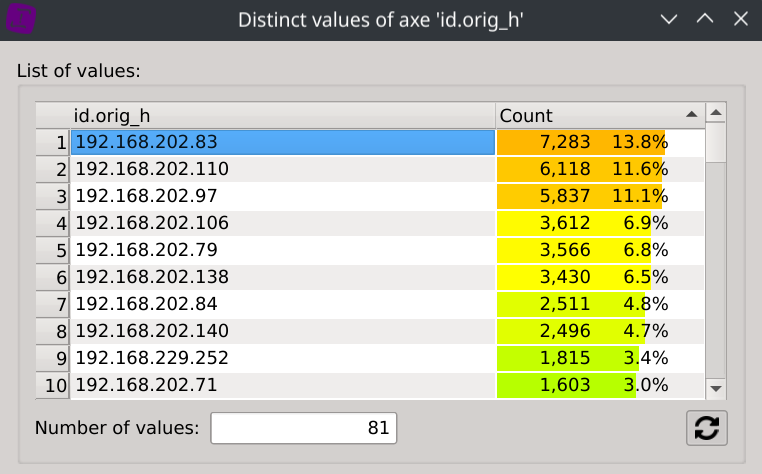762x474 pixels.
Task: Sort by the Count column header
Action: pos(590,115)
